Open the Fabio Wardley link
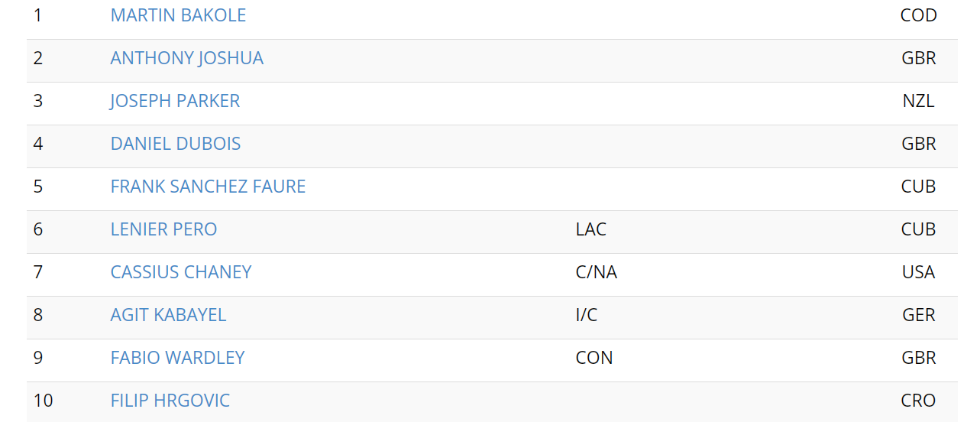 pos(177,358)
